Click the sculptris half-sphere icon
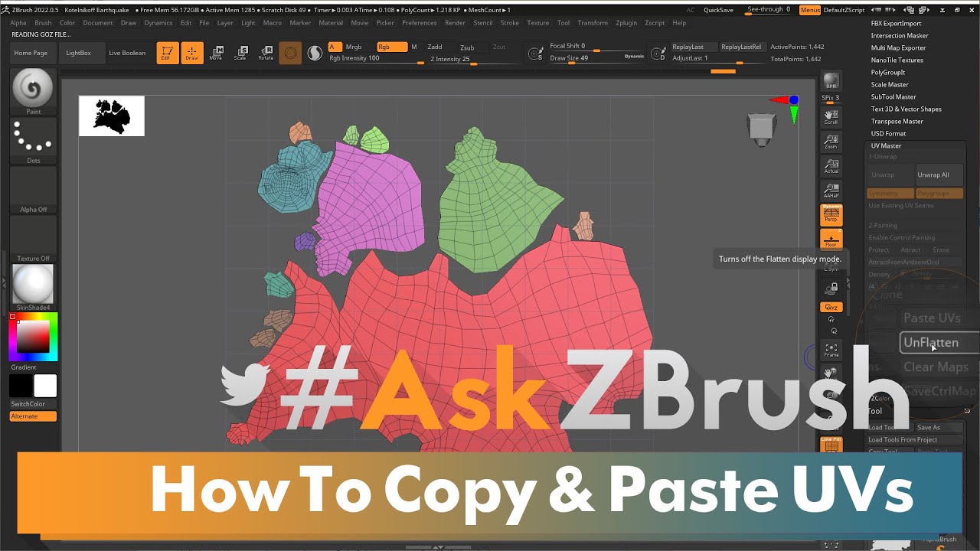 [x=315, y=53]
